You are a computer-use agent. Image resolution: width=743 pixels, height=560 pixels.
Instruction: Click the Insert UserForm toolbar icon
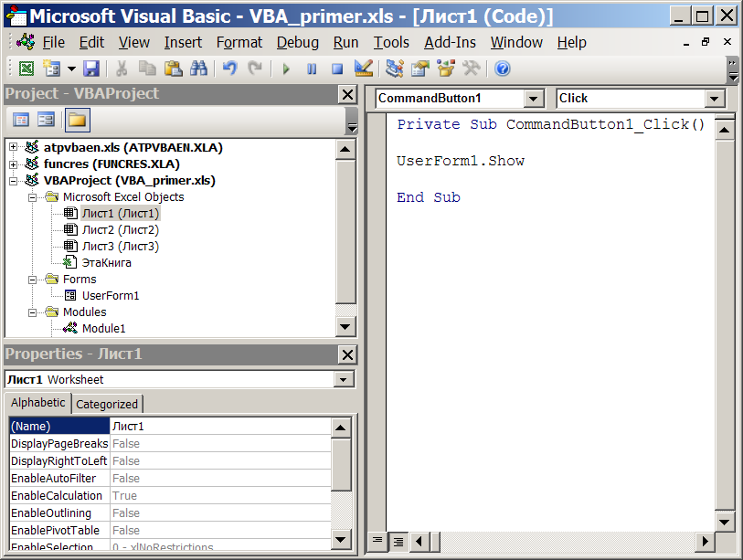coord(51,69)
